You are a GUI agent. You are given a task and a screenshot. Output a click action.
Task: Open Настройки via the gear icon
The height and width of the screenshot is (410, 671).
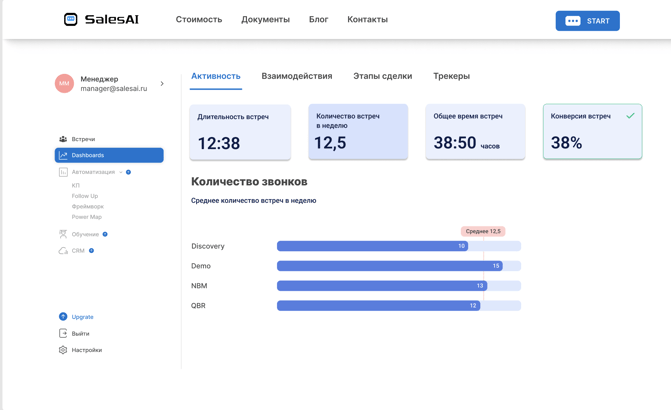(x=63, y=350)
